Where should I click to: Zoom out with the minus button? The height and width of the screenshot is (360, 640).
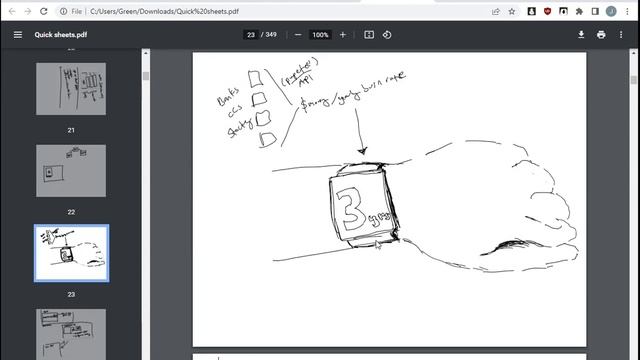point(298,35)
